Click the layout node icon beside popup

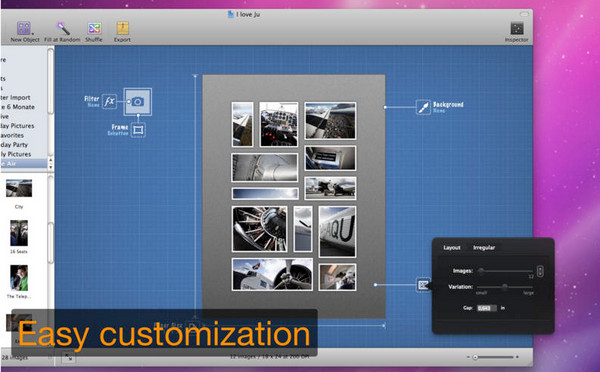tap(423, 285)
